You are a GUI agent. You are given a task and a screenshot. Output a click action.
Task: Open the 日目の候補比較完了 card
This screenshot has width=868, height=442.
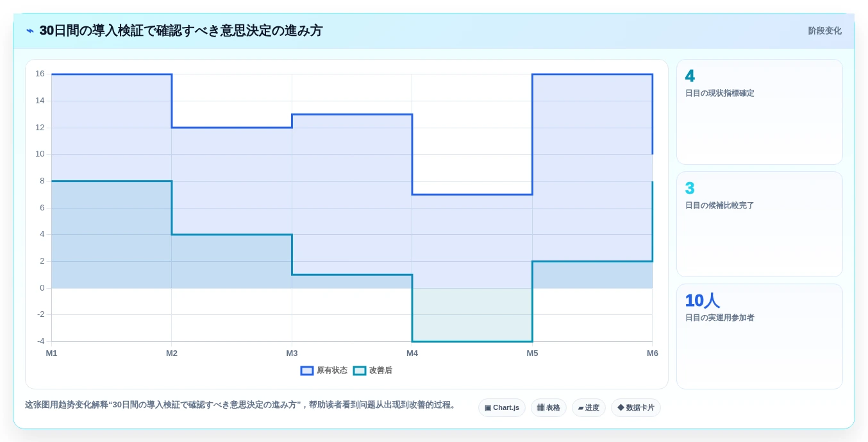point(760,224)
